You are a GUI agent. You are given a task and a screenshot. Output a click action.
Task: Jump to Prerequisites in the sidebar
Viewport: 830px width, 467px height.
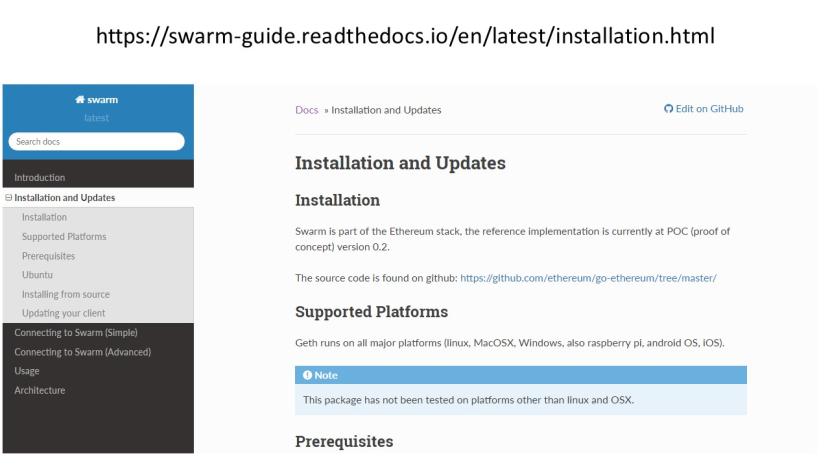point(50,255)
